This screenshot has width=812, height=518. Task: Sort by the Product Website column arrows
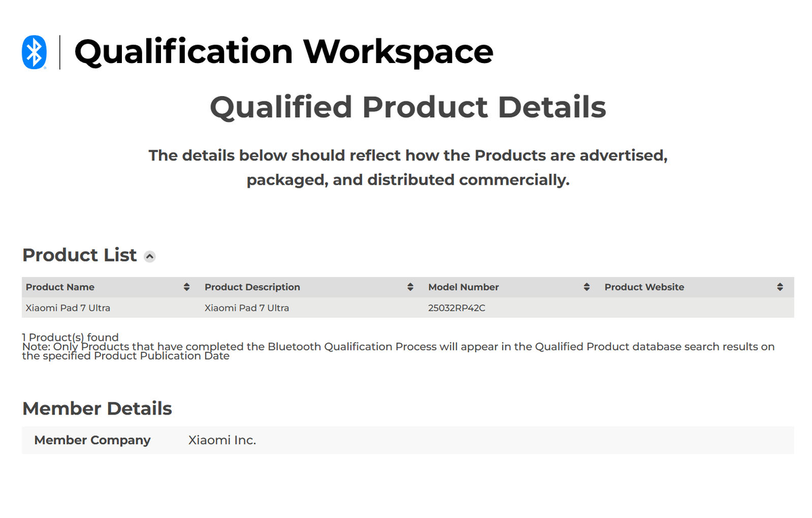pyautogui.click(x=780, y=287)
